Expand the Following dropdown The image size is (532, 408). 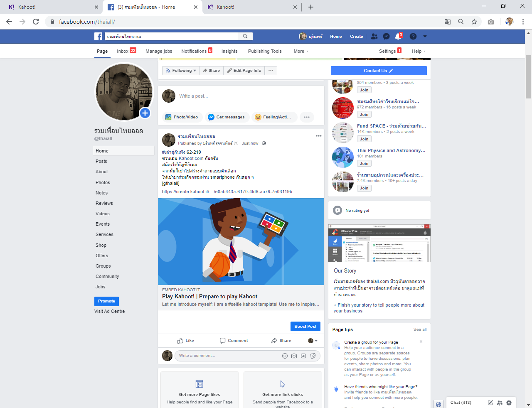pos(181,71)
